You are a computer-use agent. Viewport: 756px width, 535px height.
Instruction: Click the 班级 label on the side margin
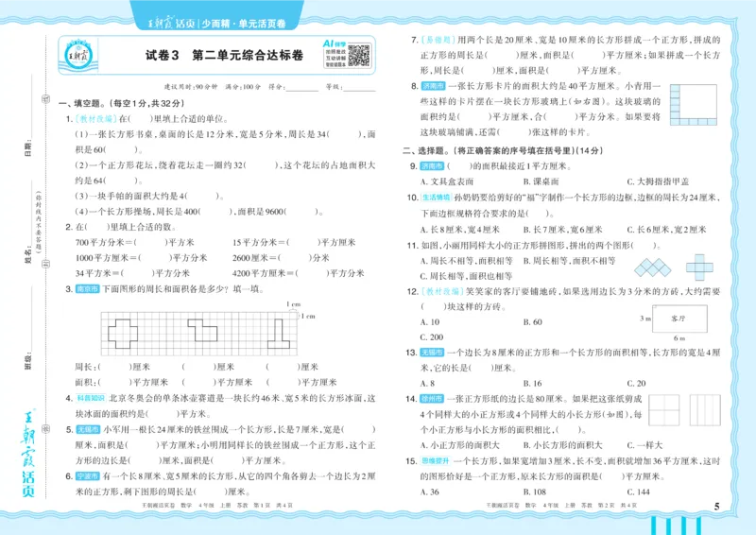[x=28, y=361]
